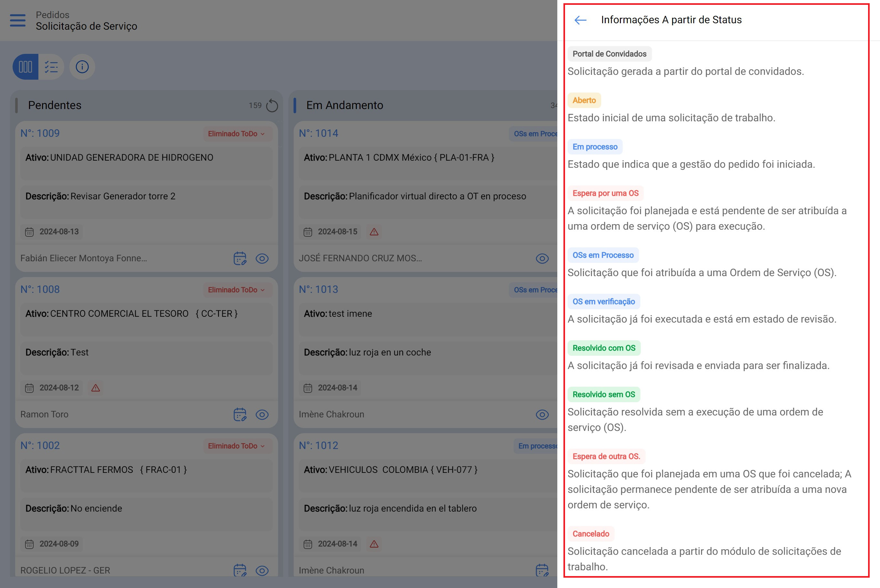
Task: Click calendar icon on request 1013
Action: [x=308, y=388]
